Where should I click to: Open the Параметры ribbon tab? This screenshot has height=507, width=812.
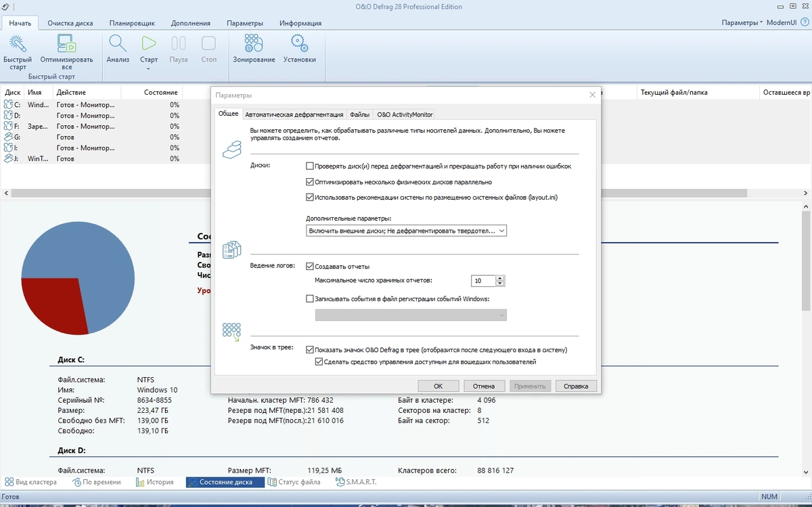click(245, 23)
